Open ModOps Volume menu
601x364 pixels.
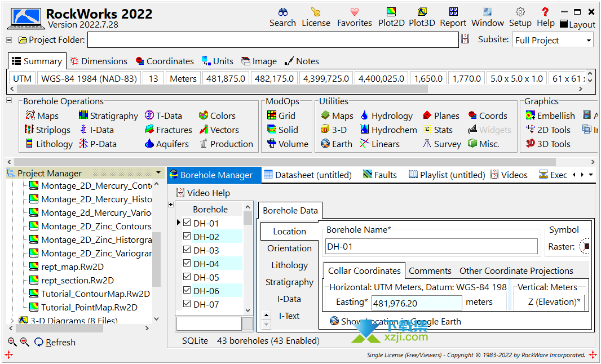point(288,144)
